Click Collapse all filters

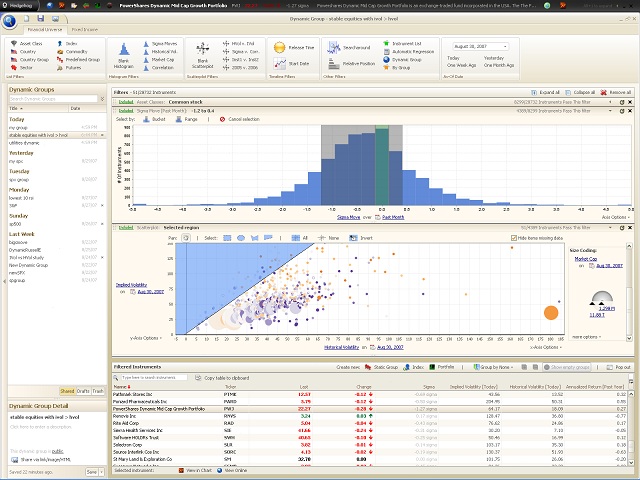(x=580, y=92)
